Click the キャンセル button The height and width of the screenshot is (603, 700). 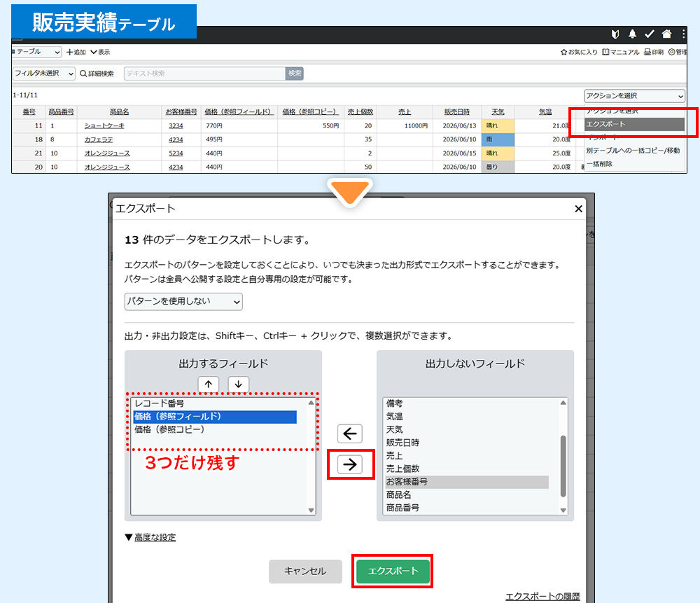point(305,571)
